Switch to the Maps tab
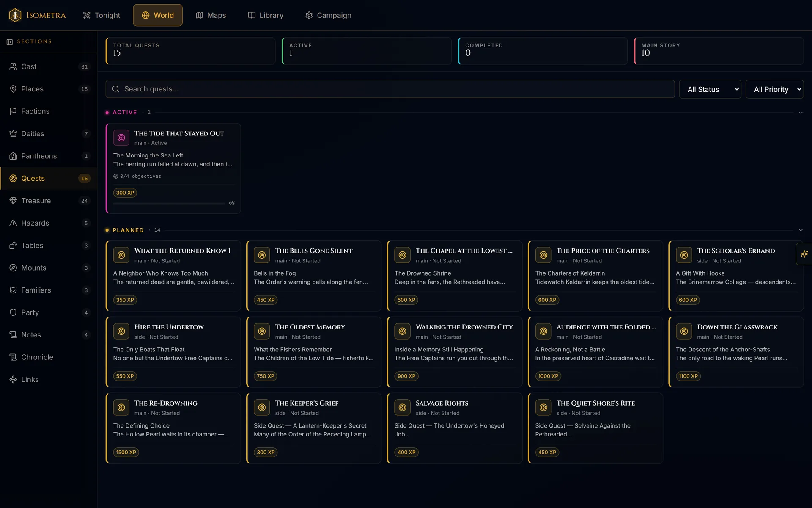812x508 pixels. click(211, 15)
